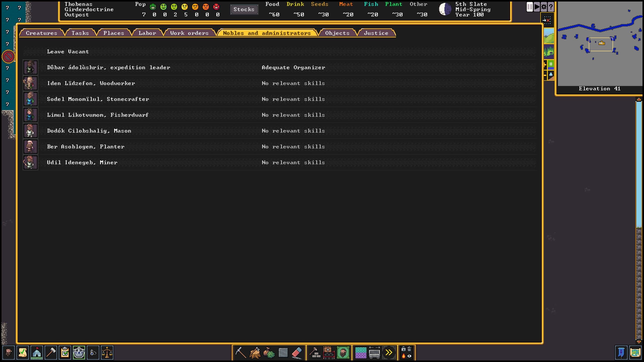Image resolution: width=644 pixels, height=362 pixels.
Task: Open the stockpile grid icon
Action: point(360,352)
